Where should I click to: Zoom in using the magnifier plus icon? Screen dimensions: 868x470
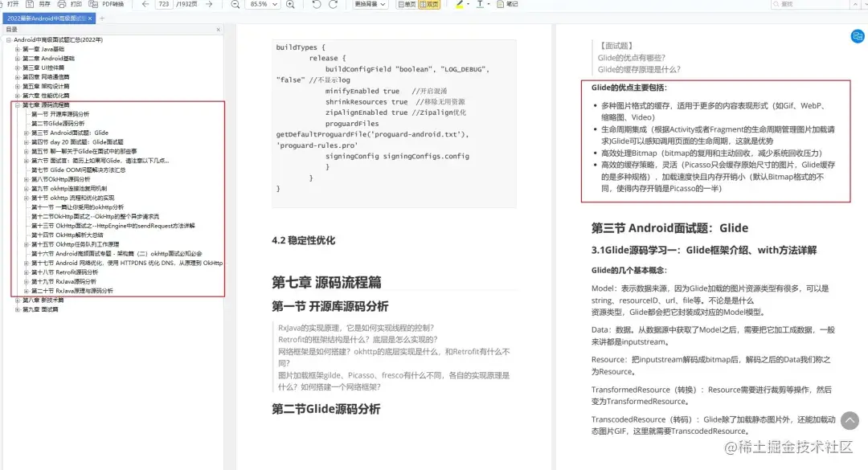coord(290,6)
